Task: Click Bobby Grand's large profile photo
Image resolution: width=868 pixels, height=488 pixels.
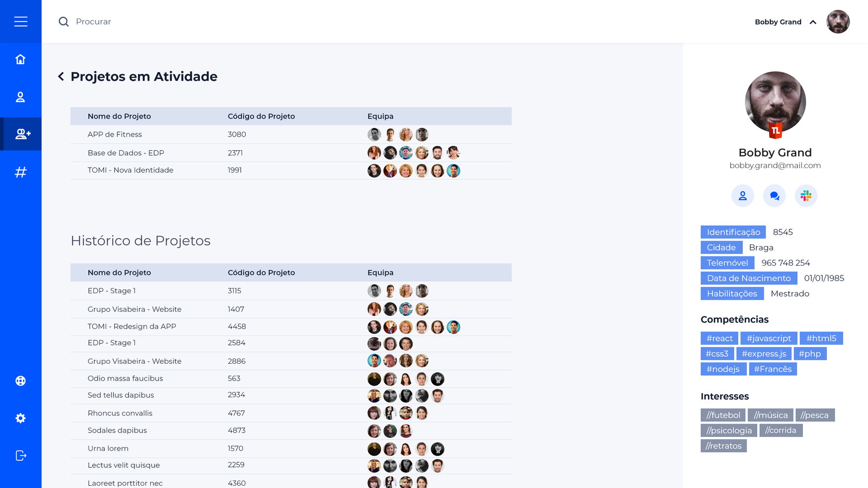Action: (x=775, y=102)
